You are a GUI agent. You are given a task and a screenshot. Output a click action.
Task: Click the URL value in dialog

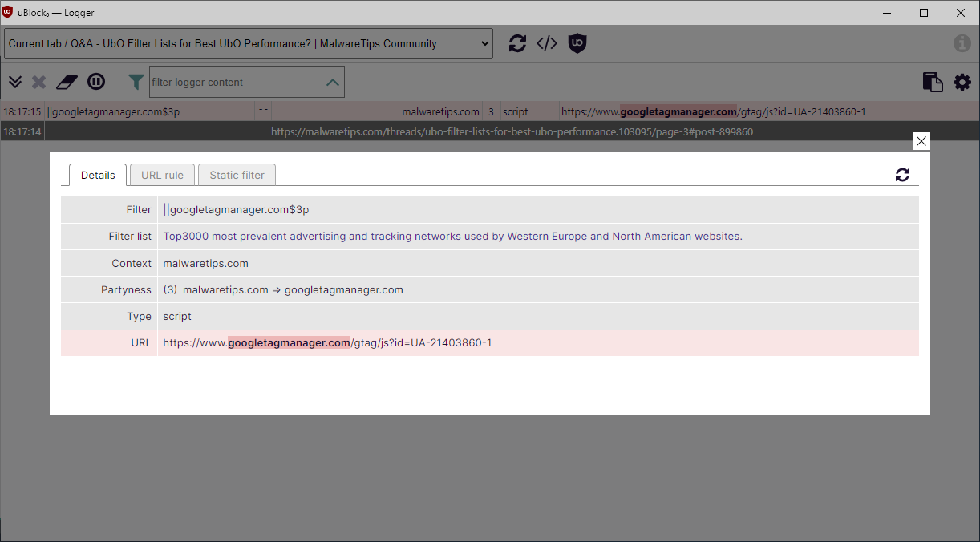327,343
